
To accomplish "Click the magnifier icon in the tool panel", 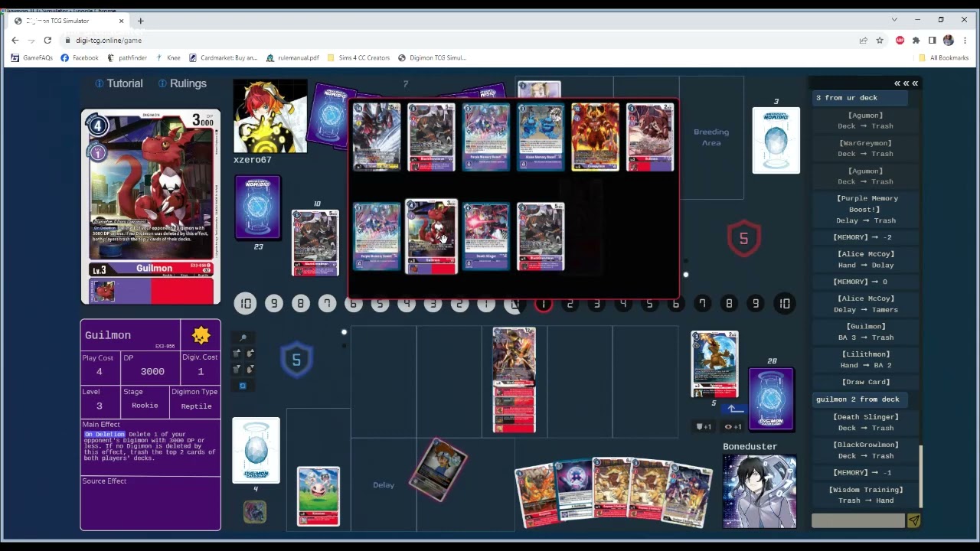I will click(243, 337).
